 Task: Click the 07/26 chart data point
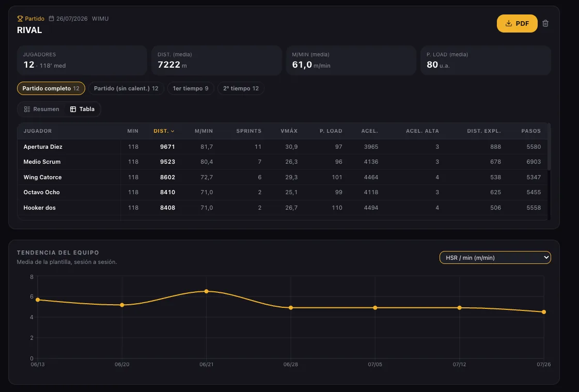click(x=543, y=312)
